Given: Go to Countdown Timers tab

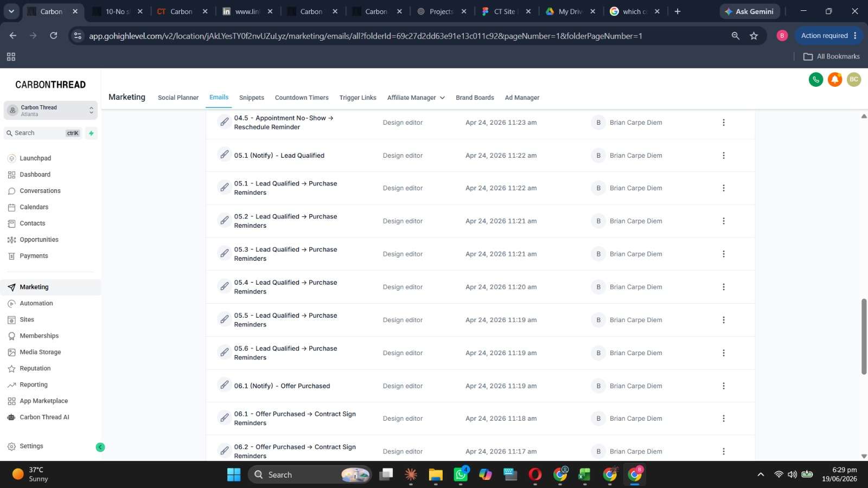Looking at the screenshot, I should coord(302,98).
